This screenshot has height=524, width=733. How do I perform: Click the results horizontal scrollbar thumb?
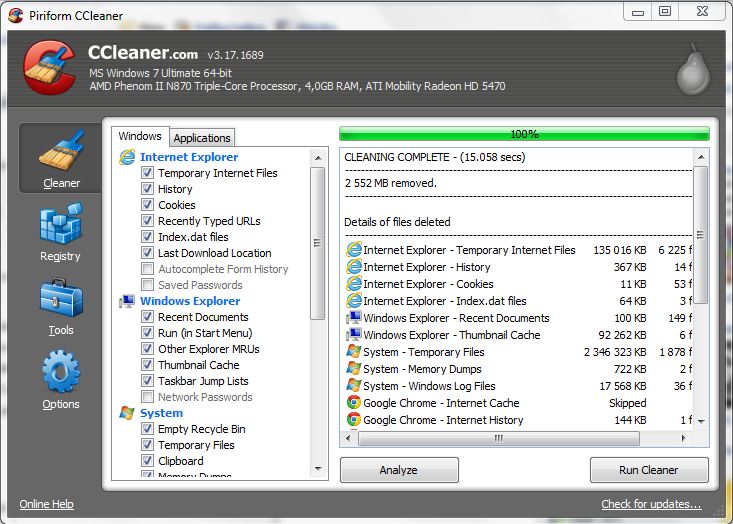click(498, 438)
